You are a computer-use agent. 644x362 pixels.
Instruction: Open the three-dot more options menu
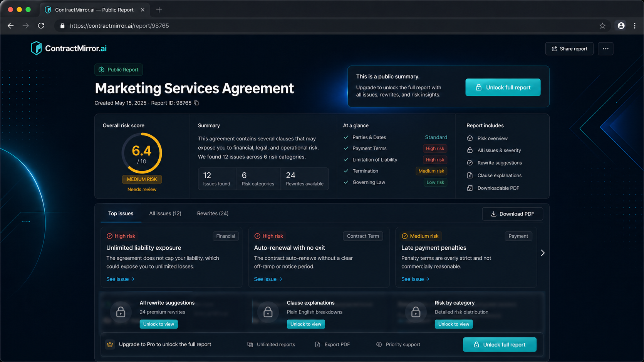pos(605,49)
